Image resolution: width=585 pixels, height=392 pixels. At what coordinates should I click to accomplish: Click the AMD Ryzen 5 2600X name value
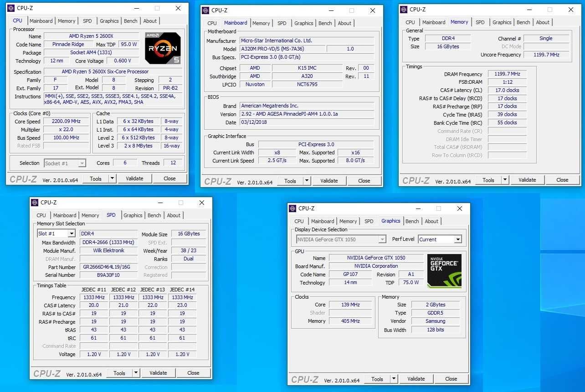pos(92,36)
